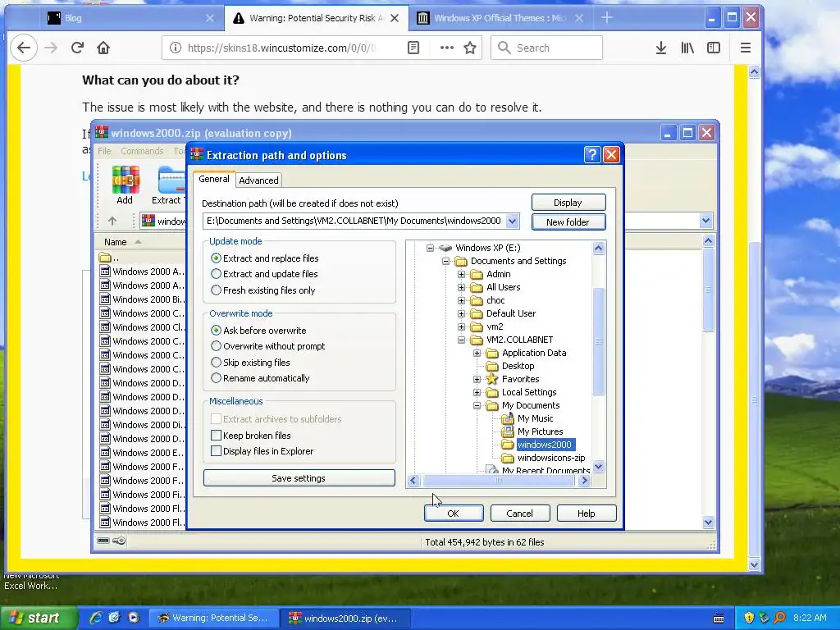
Task: Open the File menu in WinRAR
Action: point(104,151)
